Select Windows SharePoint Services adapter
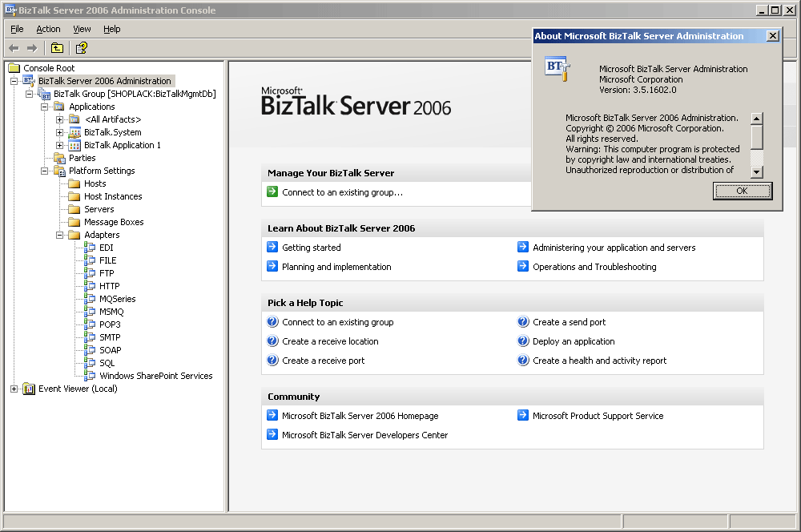The height and width of the screenshot is (532, 801). (x=156, y=376)
